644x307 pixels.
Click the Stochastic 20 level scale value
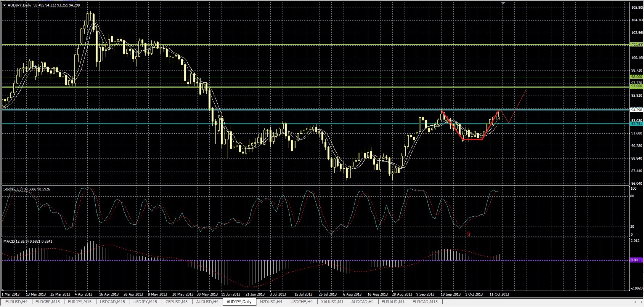click(x=633, y=227)
